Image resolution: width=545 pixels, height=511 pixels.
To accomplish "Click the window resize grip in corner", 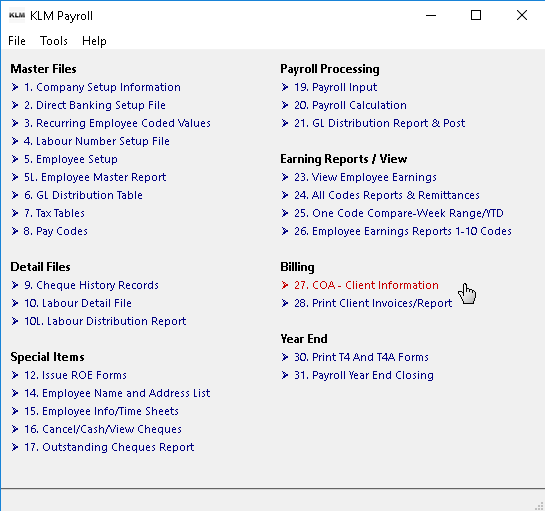I will (x=540, y=506).
